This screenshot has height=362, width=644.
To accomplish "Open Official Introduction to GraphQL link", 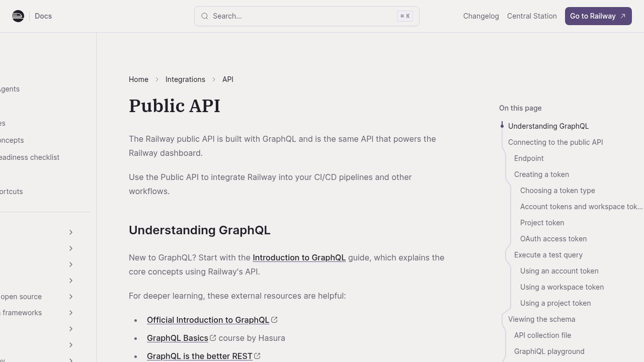I will coord(208,320).
